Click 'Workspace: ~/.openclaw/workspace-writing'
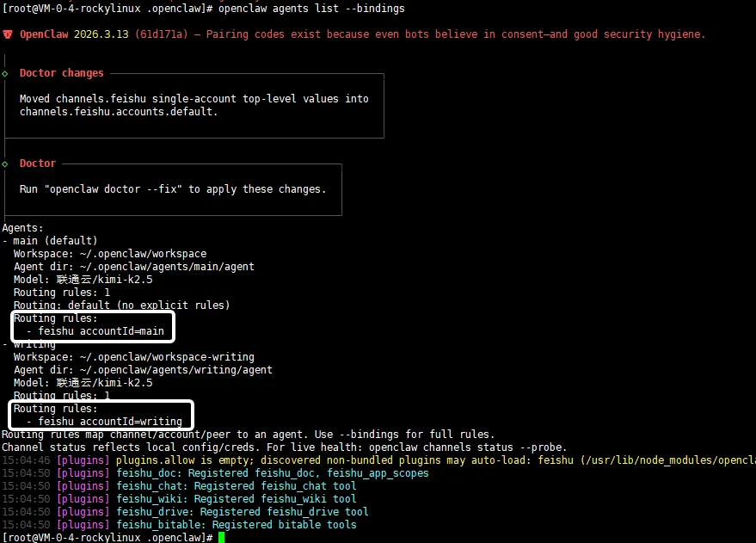 click(134, 357)
